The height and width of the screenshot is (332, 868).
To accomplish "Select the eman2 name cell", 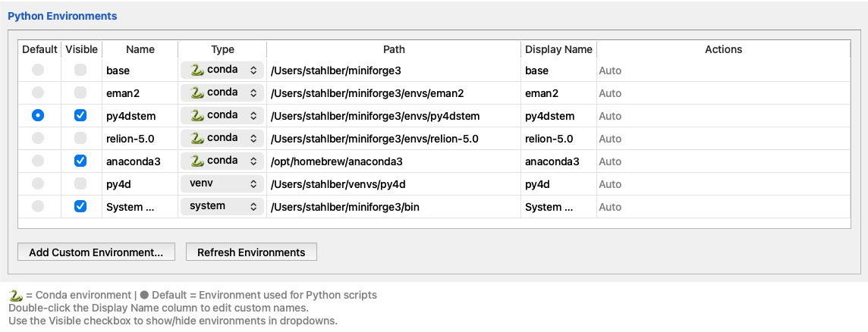I will (140, 93).
